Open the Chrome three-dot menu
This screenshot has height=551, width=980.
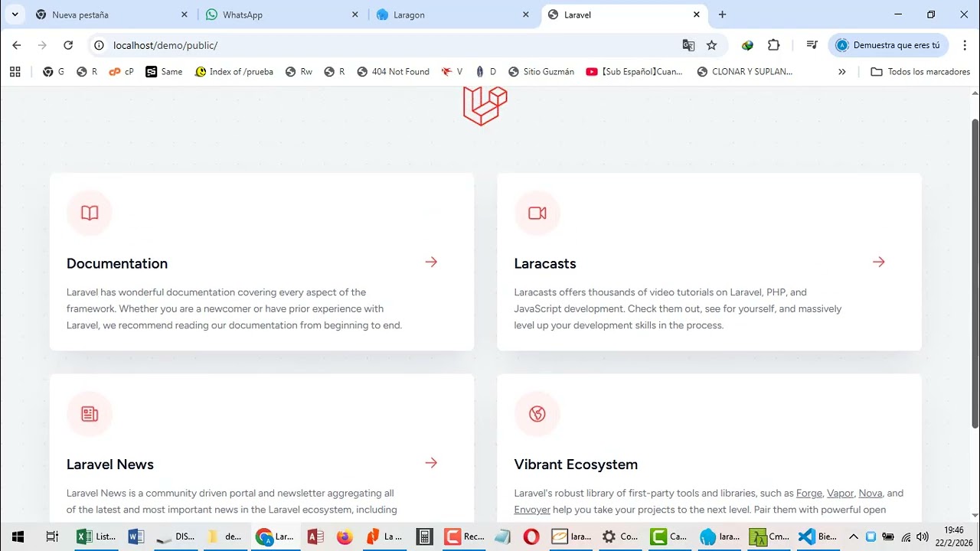pos(965,45)
